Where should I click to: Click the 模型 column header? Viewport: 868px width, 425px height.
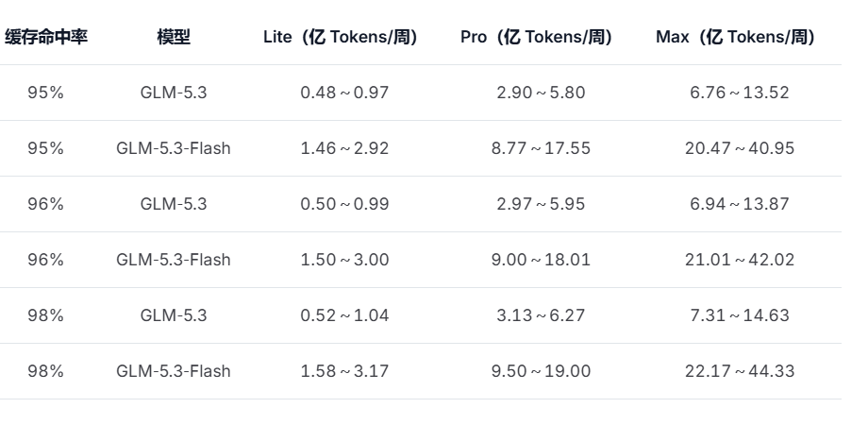click(174, 37)
